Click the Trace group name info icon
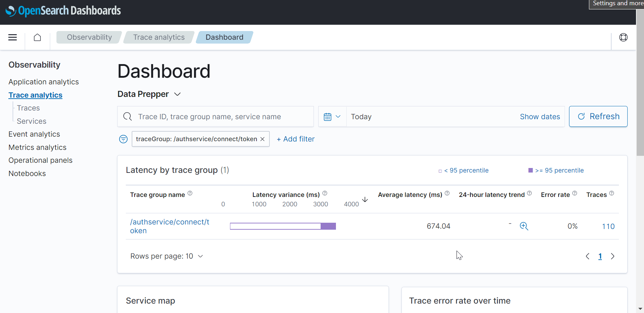Image resolution: width=644 pixels, height=313 pixels. [190, 193]
